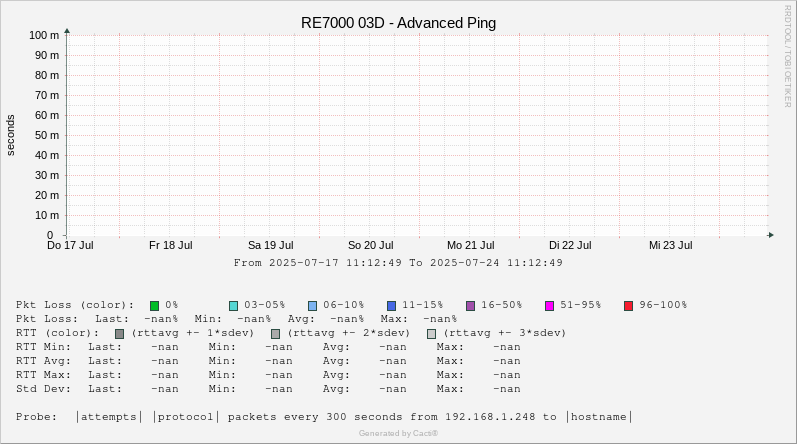Select the purple 16-50% legend swatch
The height and width of the screenshot is (444, 797).
tap(471, 305)
